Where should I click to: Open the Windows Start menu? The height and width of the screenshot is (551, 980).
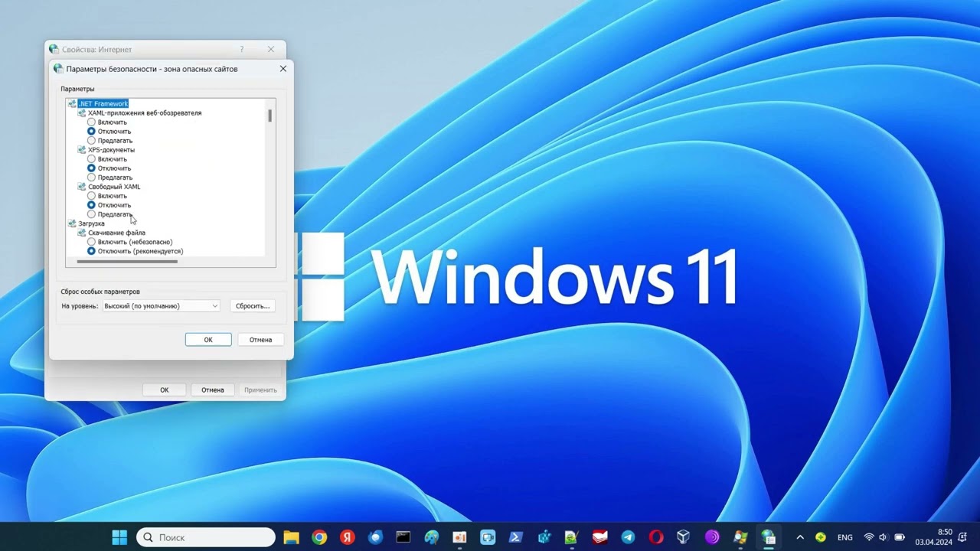[x=120, y=537]
